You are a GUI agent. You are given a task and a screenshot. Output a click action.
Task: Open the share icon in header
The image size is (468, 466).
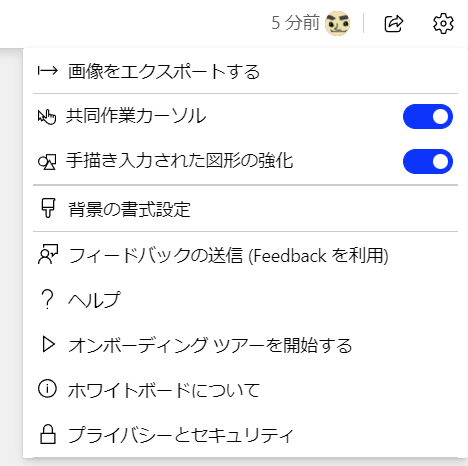click(x=394, y=24)
